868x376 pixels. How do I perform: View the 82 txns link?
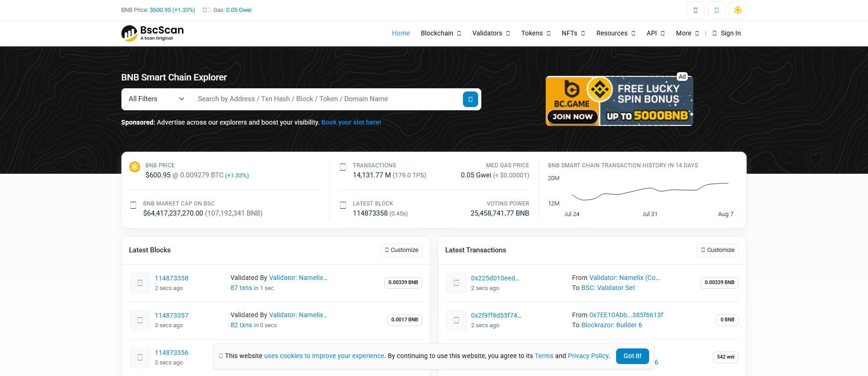click(241, 325)
